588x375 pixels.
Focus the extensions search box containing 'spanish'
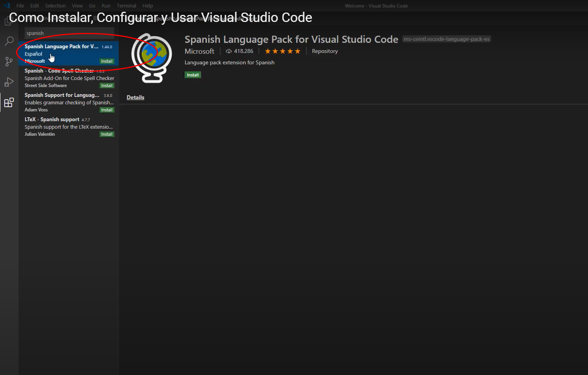(69, 33)
